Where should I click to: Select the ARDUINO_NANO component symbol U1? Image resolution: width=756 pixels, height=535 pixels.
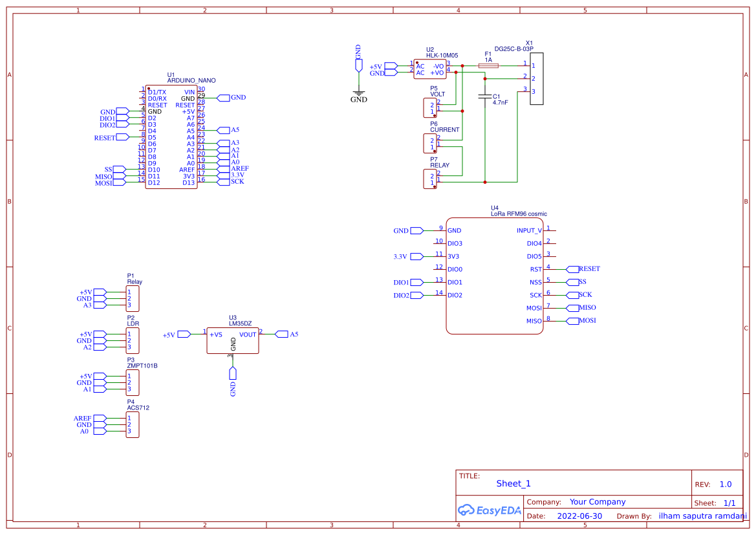pyautogui.click(x=171, y=136)
